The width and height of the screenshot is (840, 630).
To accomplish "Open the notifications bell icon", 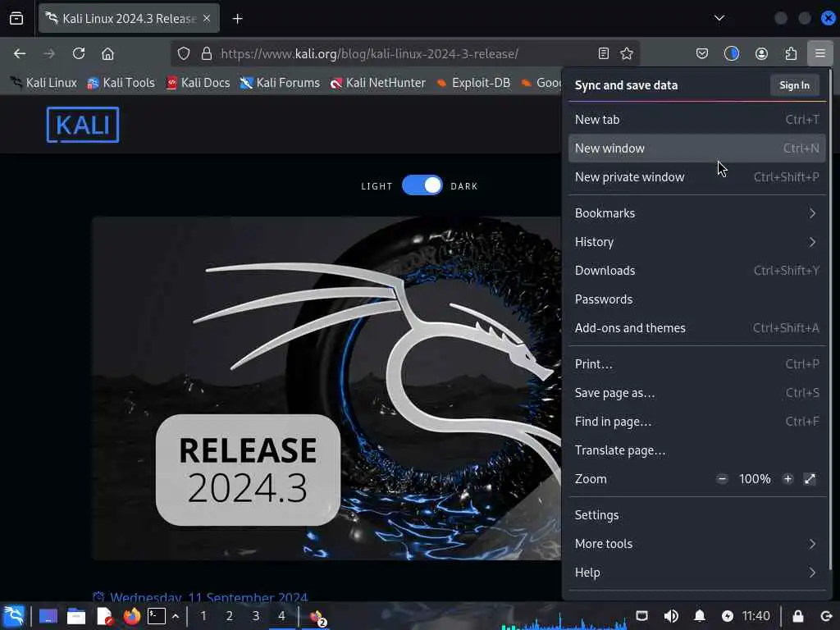I will (x=700, y=616).
